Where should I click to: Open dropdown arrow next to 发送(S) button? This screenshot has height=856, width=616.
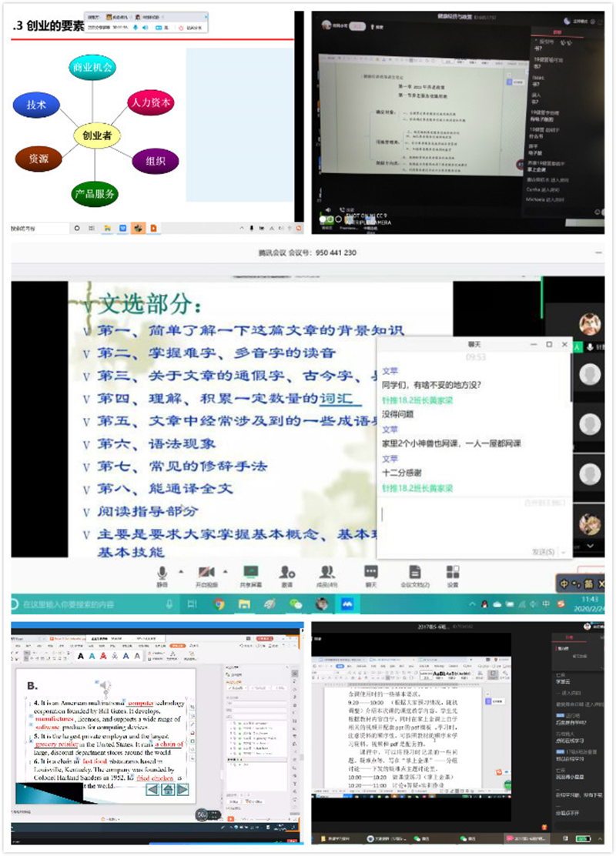pyautogui.click(x=564, y=552)
